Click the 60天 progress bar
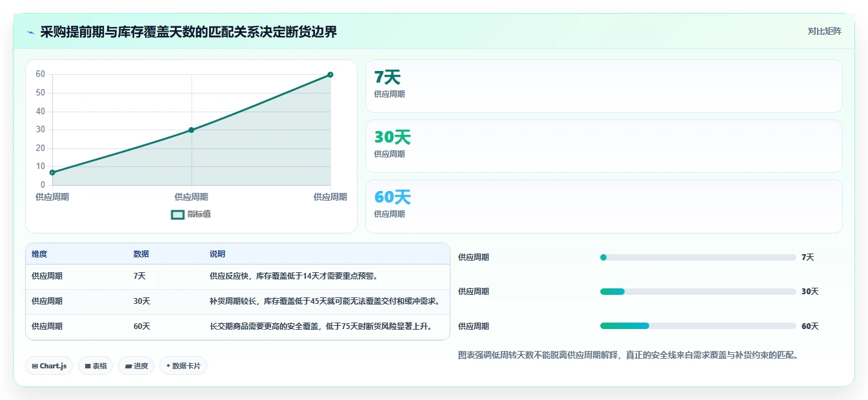 (x=698, y=326)
